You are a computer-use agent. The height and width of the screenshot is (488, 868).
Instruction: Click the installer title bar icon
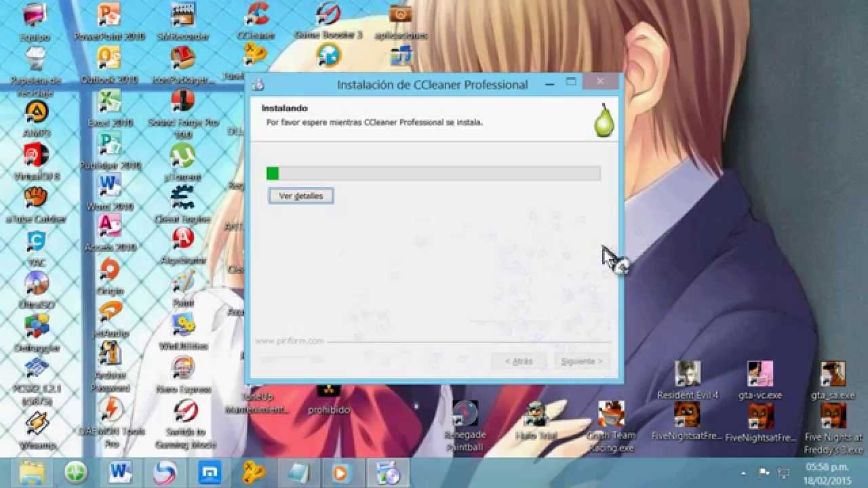point(258,85)
